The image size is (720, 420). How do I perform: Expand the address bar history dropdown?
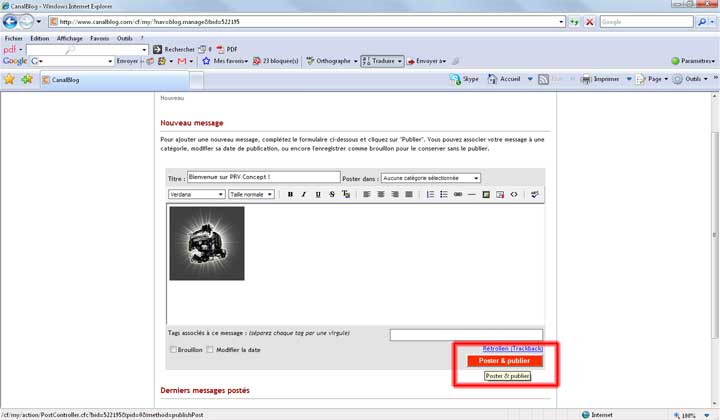(x=561, y=22)
